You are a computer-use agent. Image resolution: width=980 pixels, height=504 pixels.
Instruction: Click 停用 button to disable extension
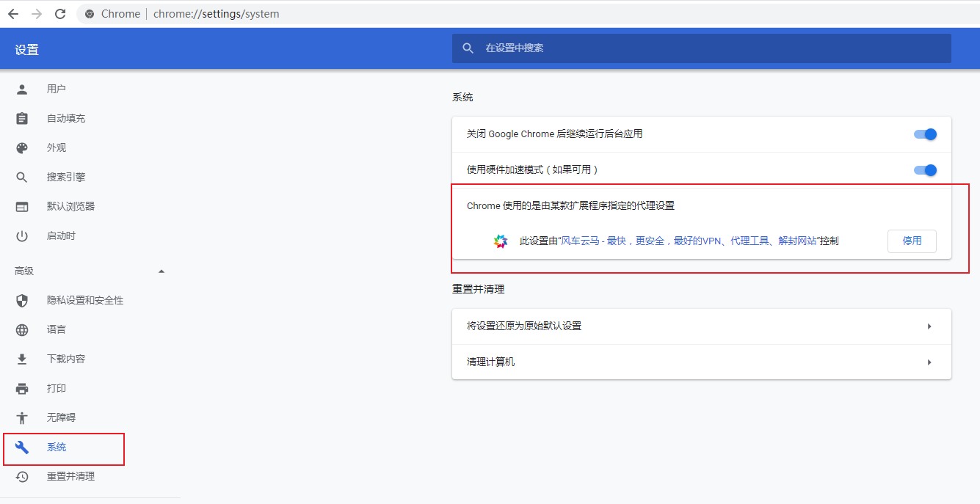pos(912,241)
